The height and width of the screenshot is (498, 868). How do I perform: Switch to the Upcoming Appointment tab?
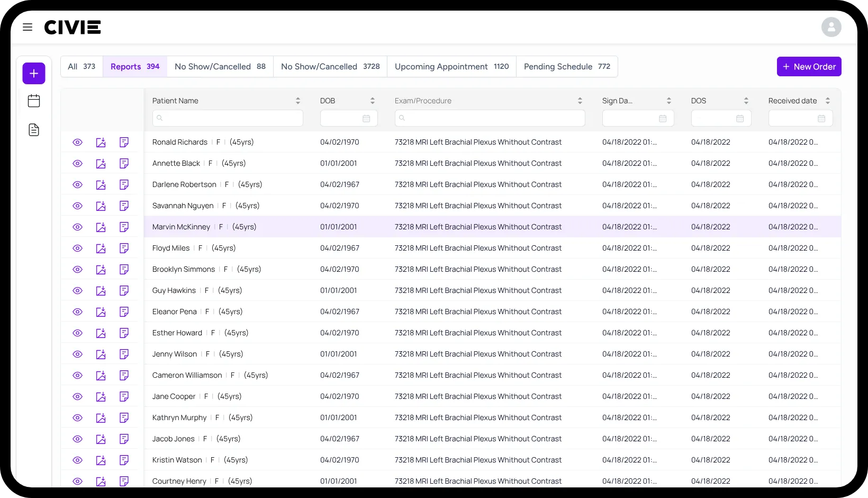(x=451, y=67)
